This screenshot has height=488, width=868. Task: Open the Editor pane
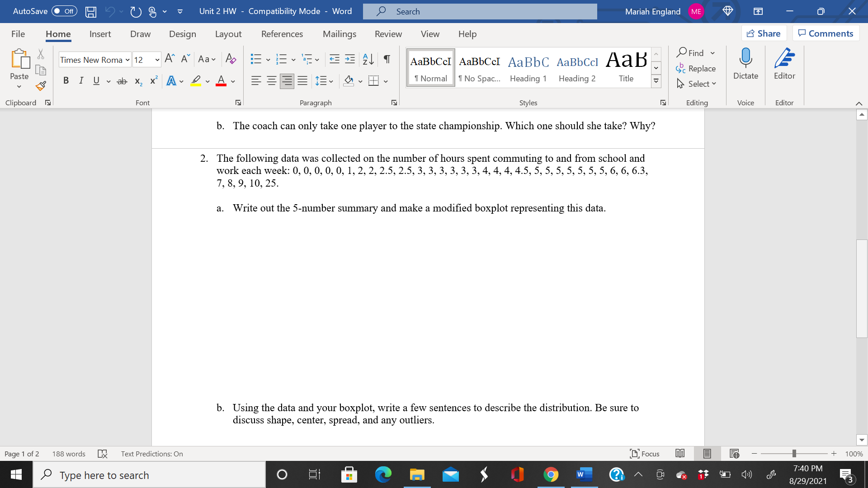pos(784,67)
